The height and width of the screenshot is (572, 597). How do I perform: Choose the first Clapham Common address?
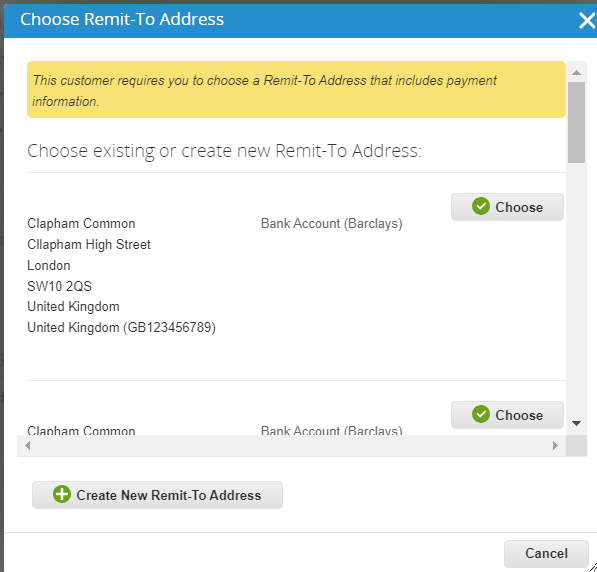[507, 207]
